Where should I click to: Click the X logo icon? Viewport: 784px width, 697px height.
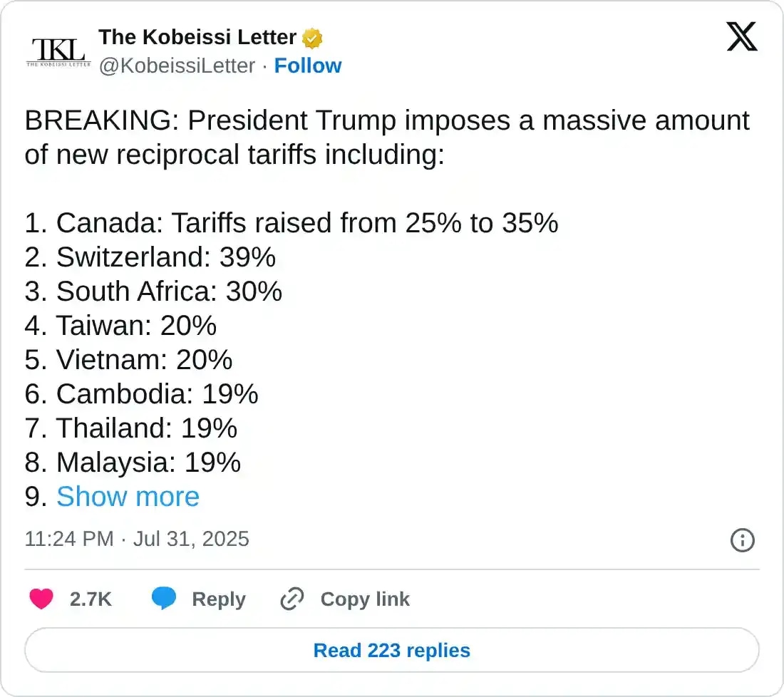(742, 36)
